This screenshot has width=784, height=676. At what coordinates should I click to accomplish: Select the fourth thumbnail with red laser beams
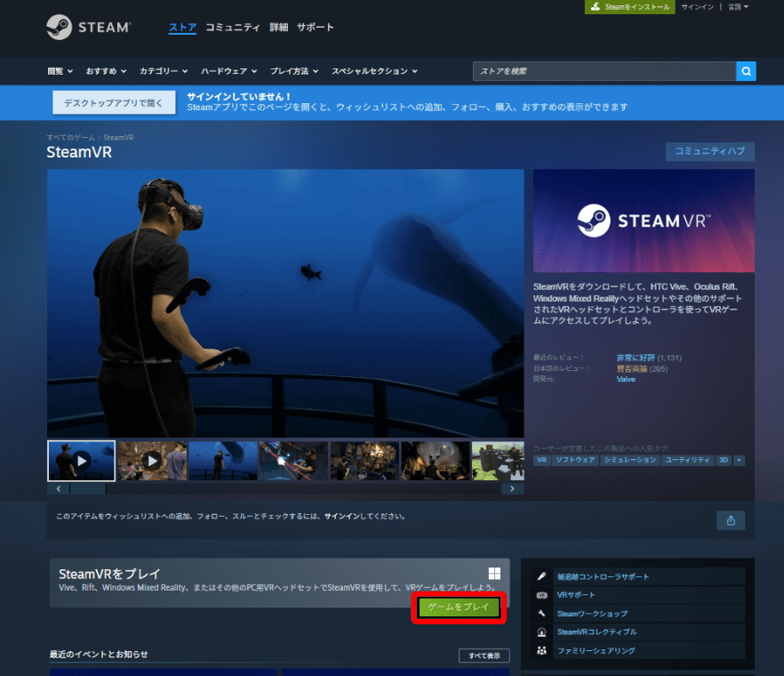294,461
